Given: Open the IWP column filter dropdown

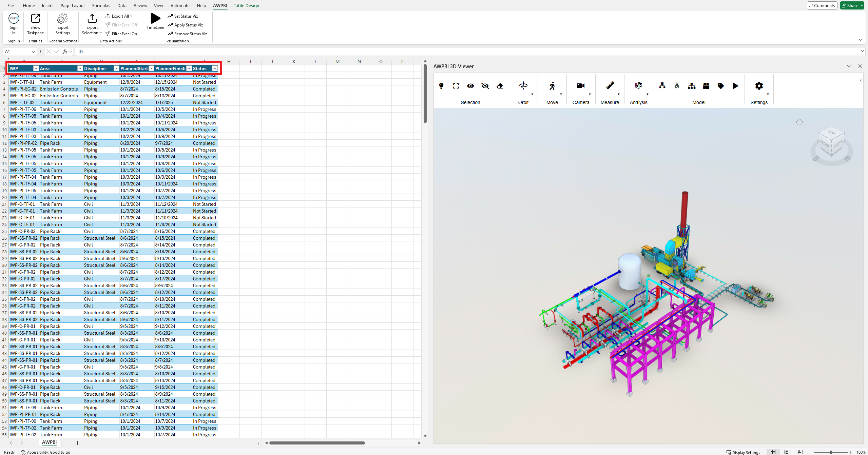Looking at the screenshot, I should click(36, 68).
